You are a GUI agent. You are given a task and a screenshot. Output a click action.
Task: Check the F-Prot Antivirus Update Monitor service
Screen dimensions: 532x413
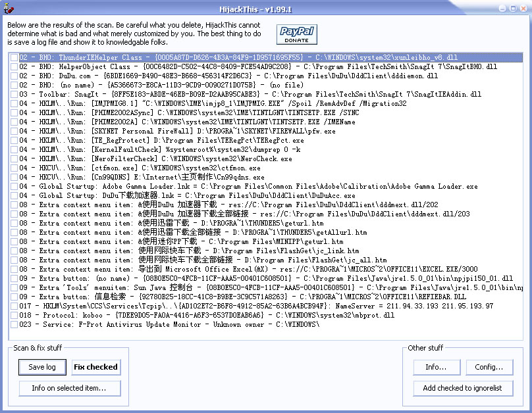(x=14, y=325)
